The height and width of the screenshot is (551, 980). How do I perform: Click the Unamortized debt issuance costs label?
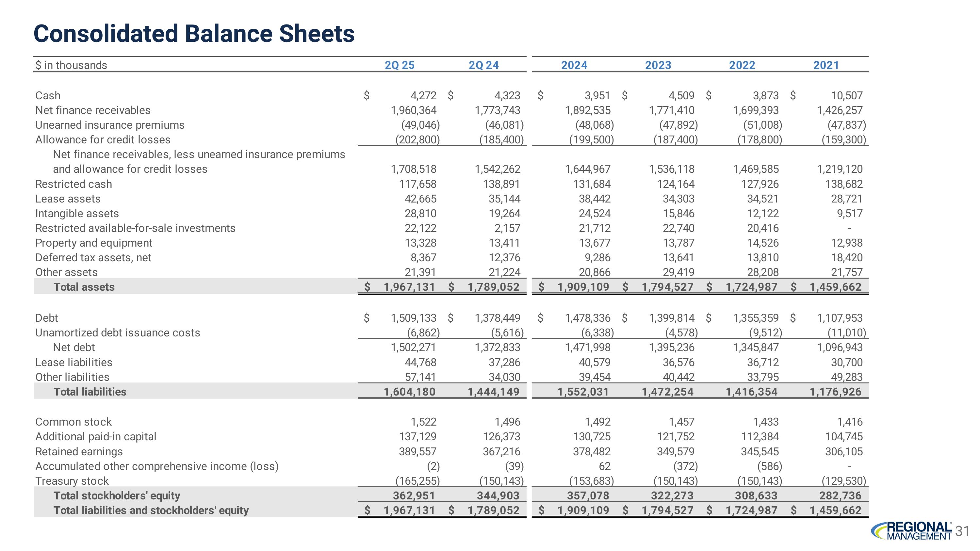pos(118,333)
